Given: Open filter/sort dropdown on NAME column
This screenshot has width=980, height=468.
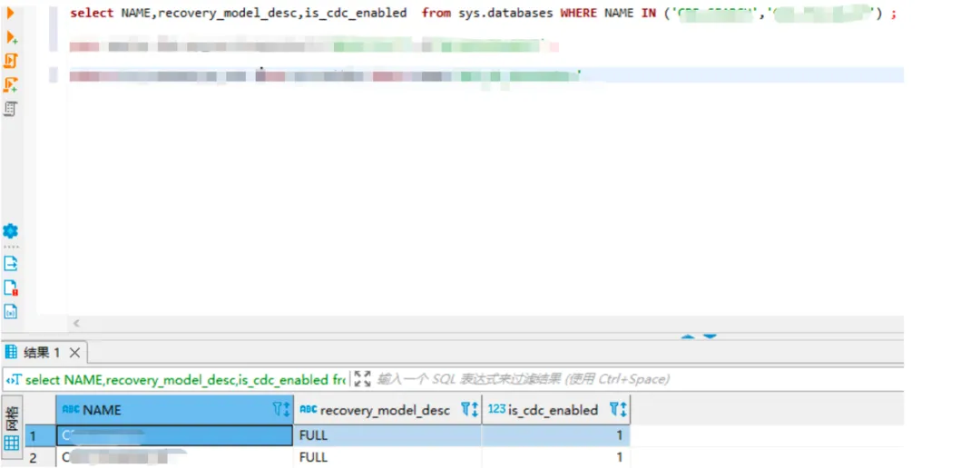Looking at the screenshot, I should point(281,410).
